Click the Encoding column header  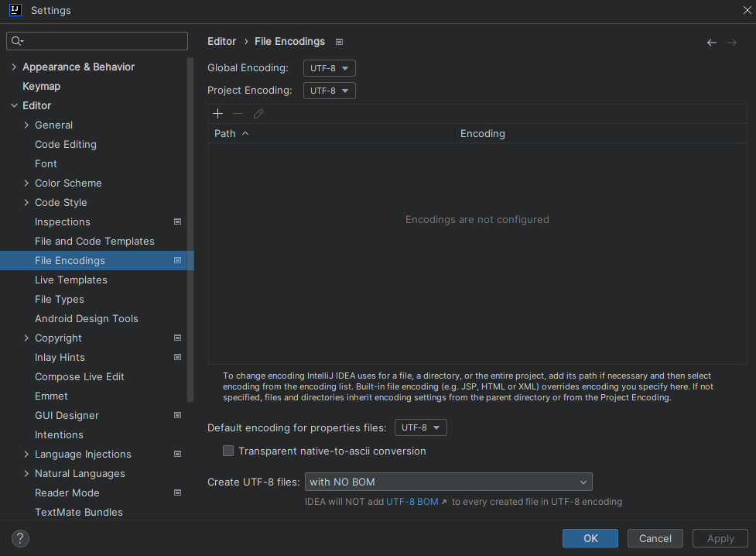coord(600,133)
